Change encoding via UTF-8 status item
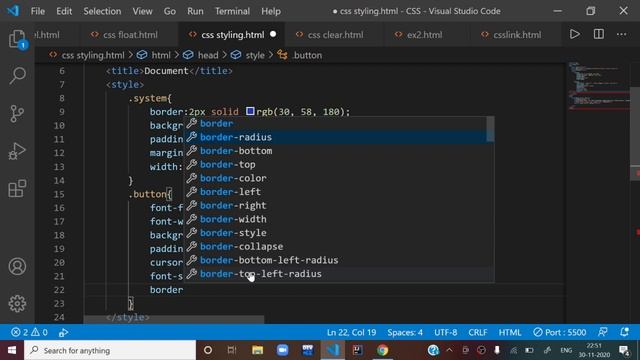 pyautogui.click(x=445, y=332)
